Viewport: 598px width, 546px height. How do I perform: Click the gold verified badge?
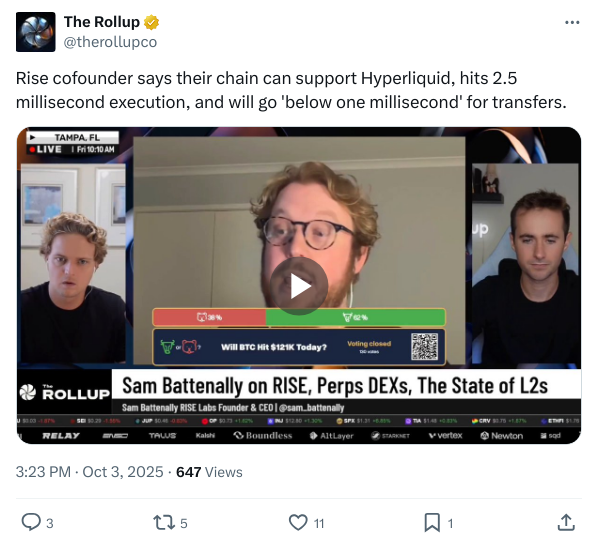(151, 22)
